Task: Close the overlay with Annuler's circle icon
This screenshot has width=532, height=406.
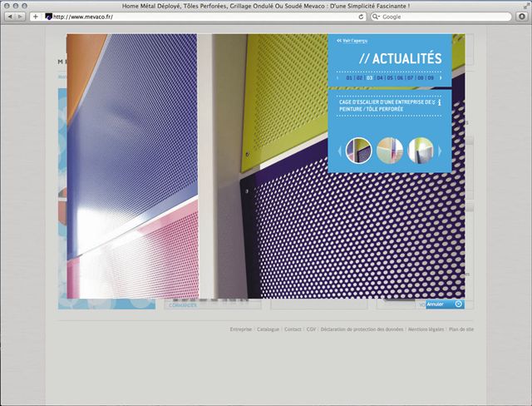Action: click(x=458, y=304)
